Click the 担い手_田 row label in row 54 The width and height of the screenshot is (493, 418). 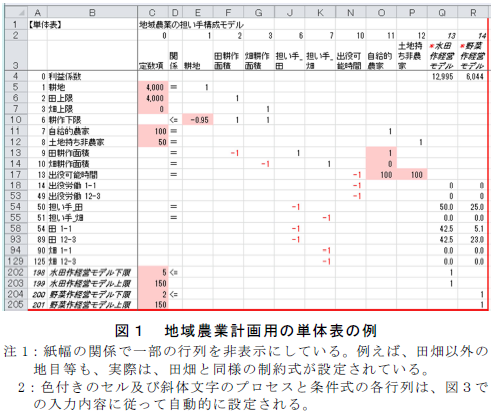pos(66,207)
